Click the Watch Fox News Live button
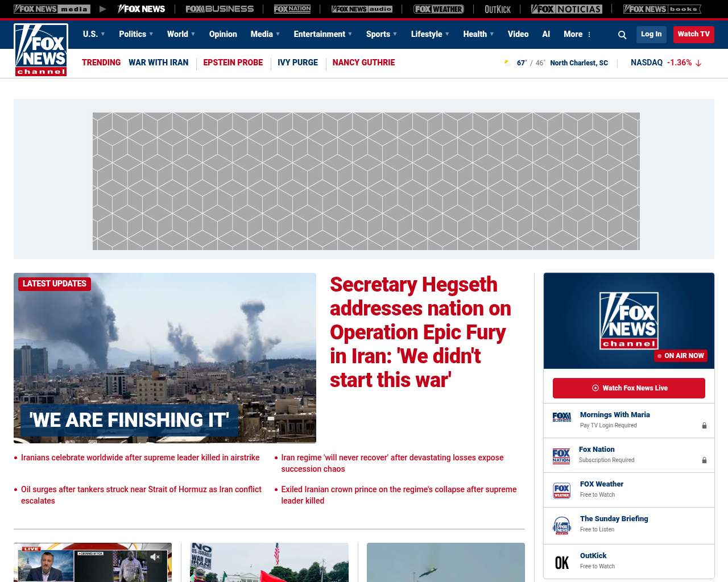The height and width of the screenshot is (582, 728). (628, 388)
